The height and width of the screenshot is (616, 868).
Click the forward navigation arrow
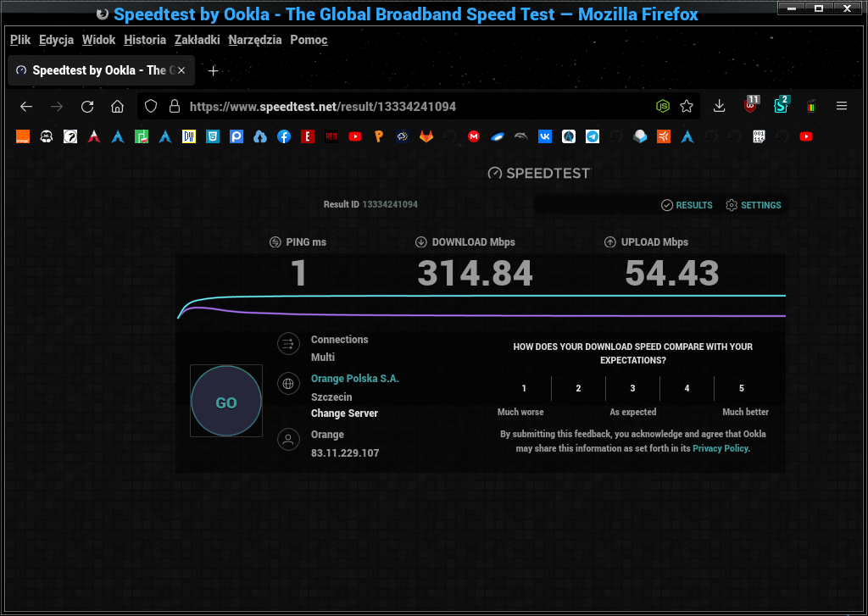click(57, 106)
